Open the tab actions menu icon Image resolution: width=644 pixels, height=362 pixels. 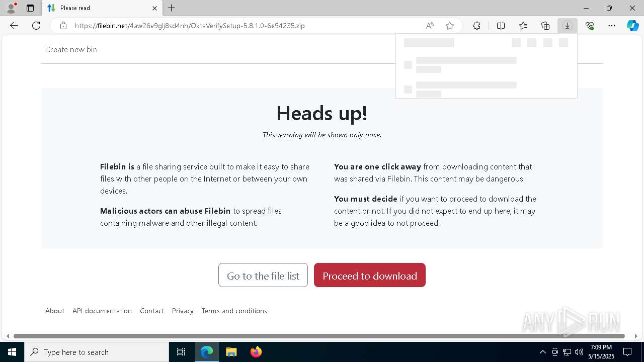pyautogui.click(x=30, y=8)
